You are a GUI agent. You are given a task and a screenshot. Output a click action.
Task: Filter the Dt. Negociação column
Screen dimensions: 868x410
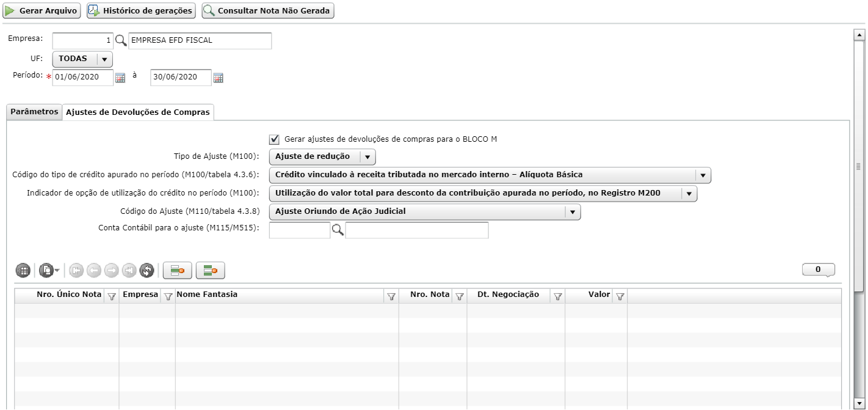pyautogui.click(x=557, y=296)
